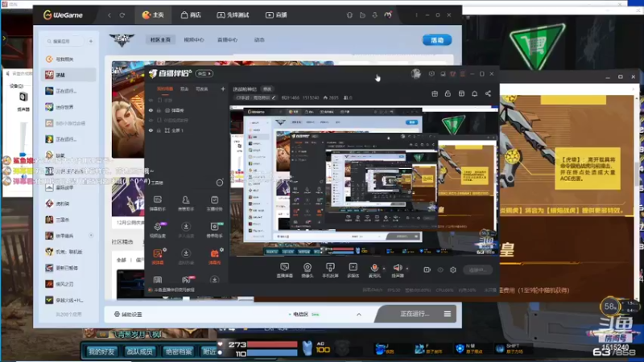Toggle visibility of 全屏1 source
Image resolution: width=644 pixels, height=362 pixels.
(x=151, y=130)
